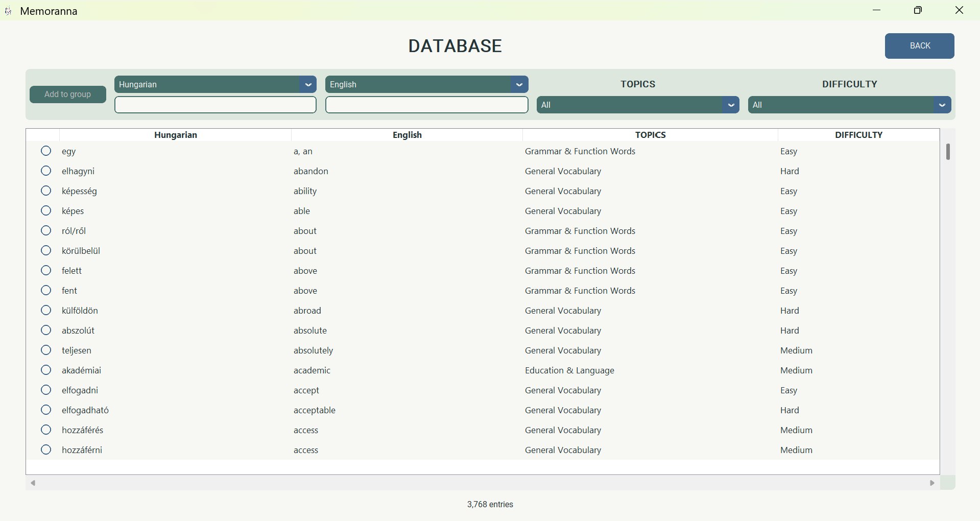This screenshot has height=521, width=980.
Task: Select the radio button for 'felett'
Action: pyautogui.click(x=46, y=271)
